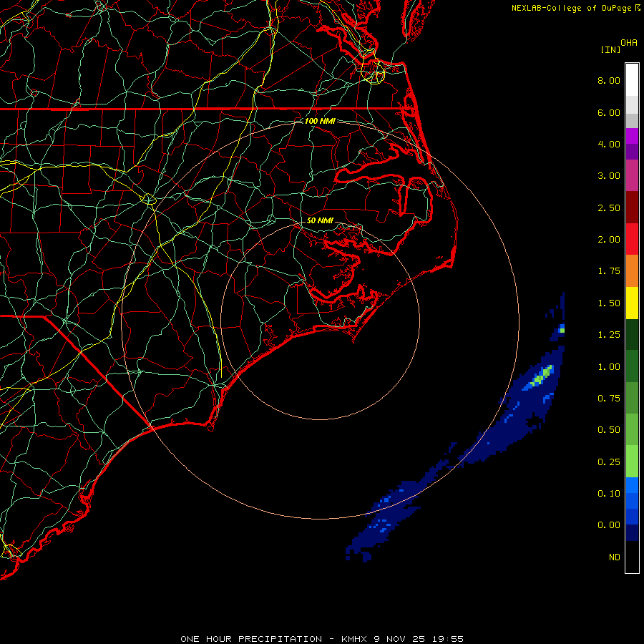This screenshot has height=644, width=644.
Task: Click the 3.00 legend value
Action: click(609, 176)
